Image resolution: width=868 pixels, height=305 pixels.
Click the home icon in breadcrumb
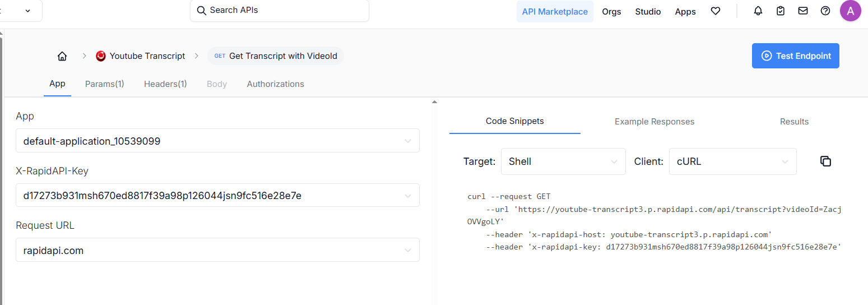tap(62, 56)
